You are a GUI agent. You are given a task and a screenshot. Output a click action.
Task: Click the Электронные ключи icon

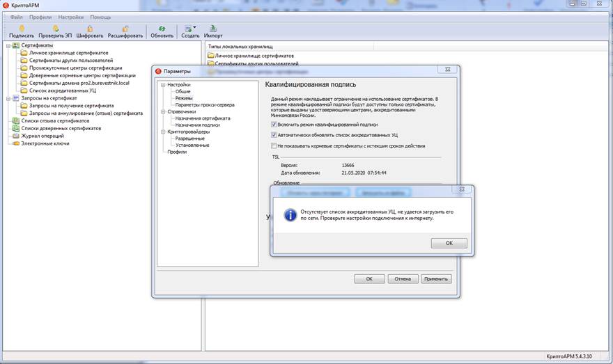click(x=16, y=143)
